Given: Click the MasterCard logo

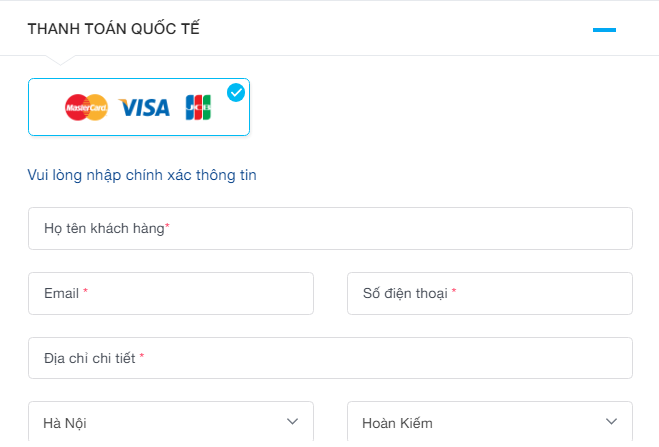Looking at the screenshot, I should 86,107.
